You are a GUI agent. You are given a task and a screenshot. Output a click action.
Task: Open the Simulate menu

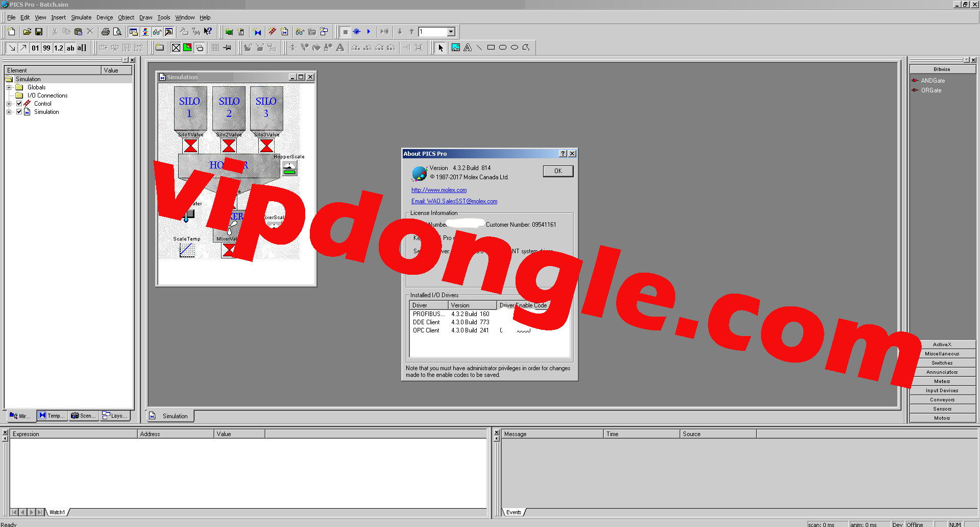(81, 17)
